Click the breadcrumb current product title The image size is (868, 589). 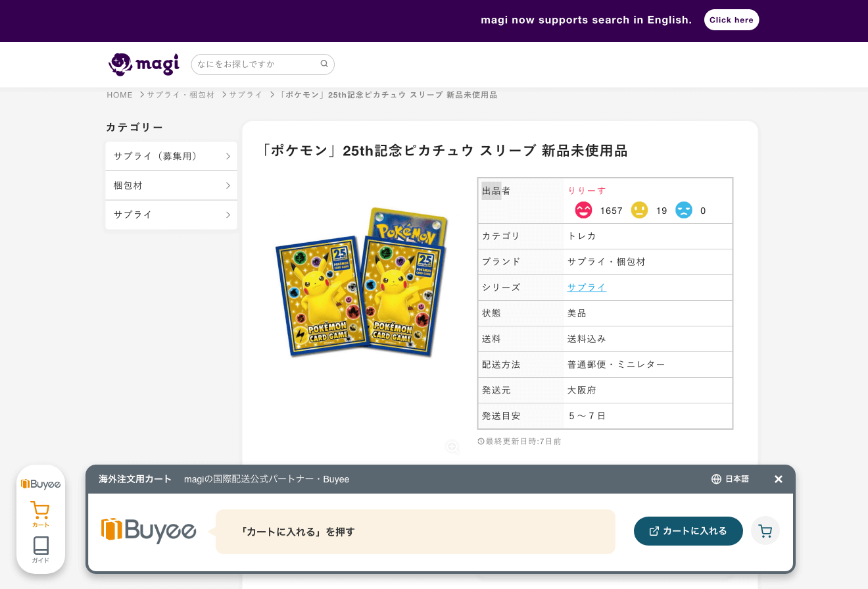387,95
